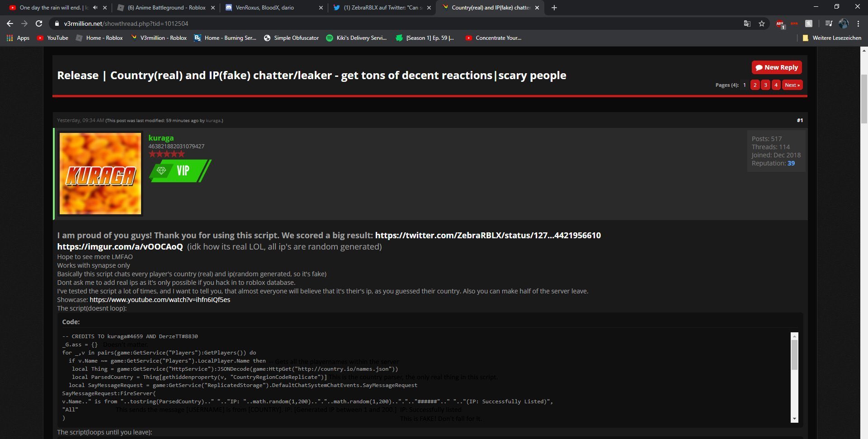Expand the Weitere Lesezeichen folder
Viewport: 868px width, 439px height.
click(832, 38)
